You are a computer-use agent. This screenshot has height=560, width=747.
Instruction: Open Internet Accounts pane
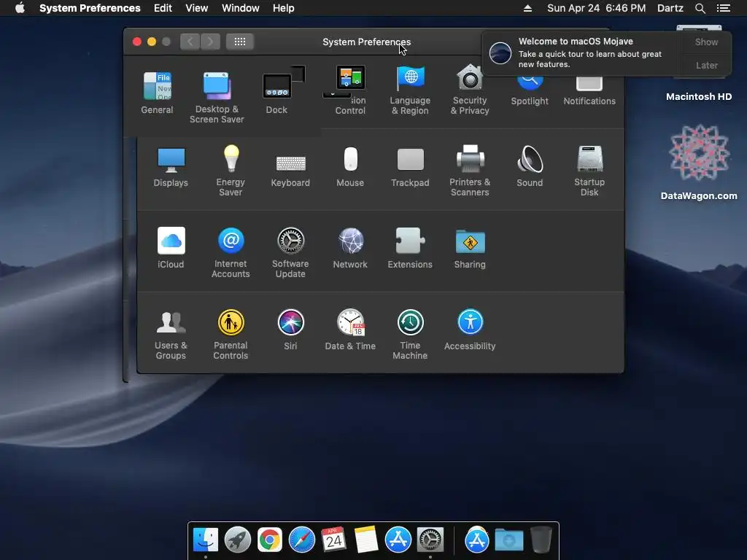[x=231, y=252]
